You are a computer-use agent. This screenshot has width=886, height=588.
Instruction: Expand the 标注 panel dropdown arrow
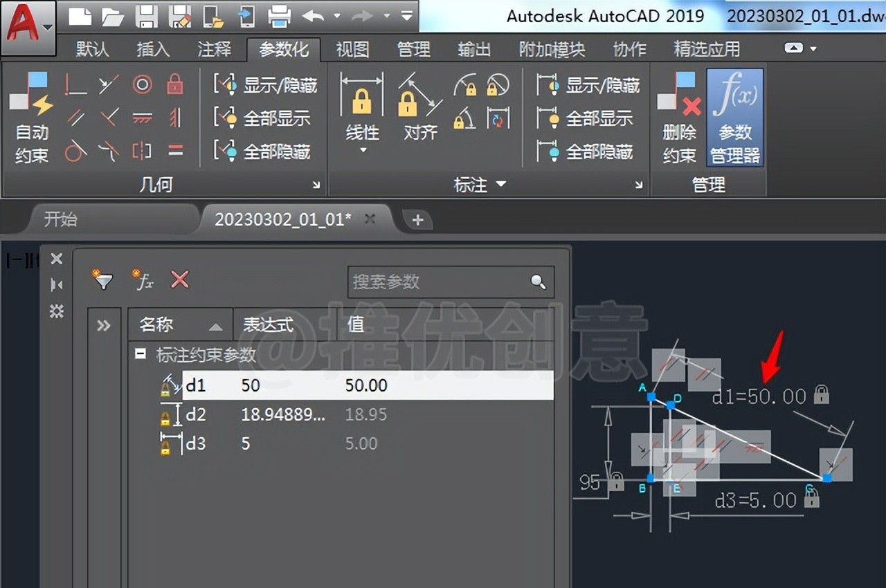coord(500,185)
